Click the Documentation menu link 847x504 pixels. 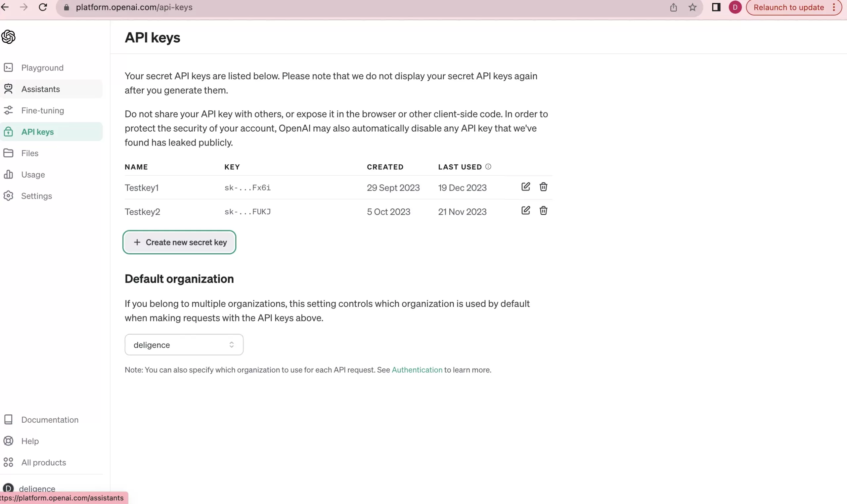pyautogui.click(x=50, y=419)
